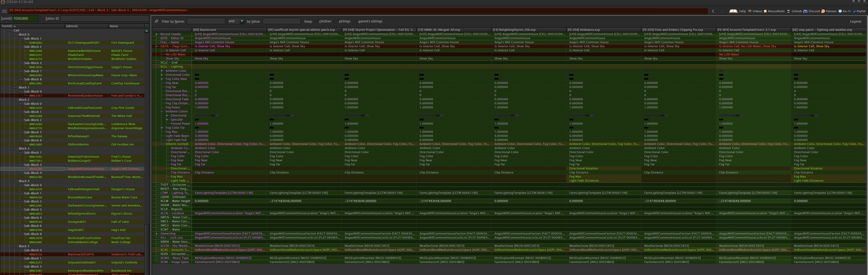Open Help via the book icon
868x275 pixels.
tap(734, 11)
